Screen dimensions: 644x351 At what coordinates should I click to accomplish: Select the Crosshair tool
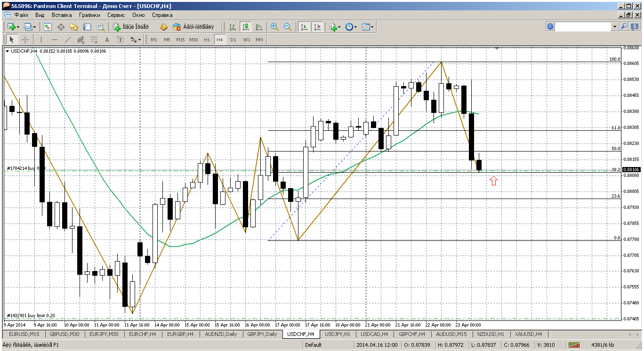[25, 40]
